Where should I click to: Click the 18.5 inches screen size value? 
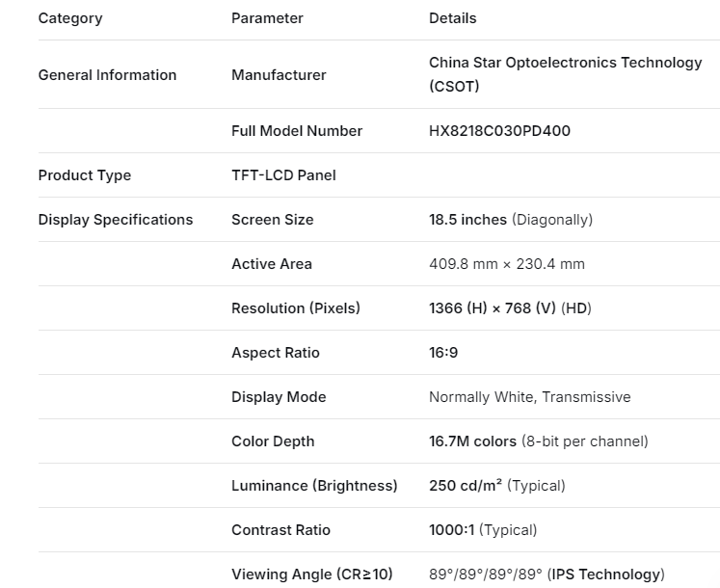[x=467, y=220]
